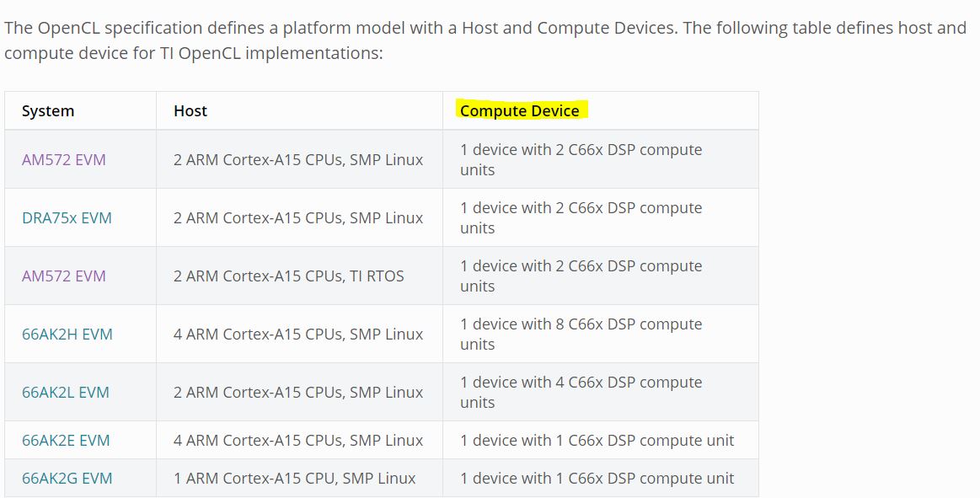Click the OpenCL specification intro paragraph
Image resolution: width=980 pixels, height=498 pixels.
(x=485, y=40)
